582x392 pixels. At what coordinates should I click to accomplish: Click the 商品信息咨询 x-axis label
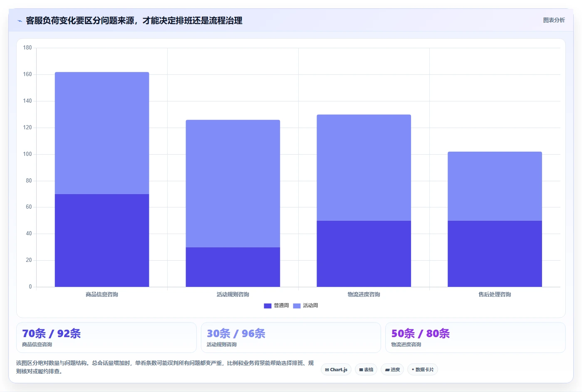102,294
